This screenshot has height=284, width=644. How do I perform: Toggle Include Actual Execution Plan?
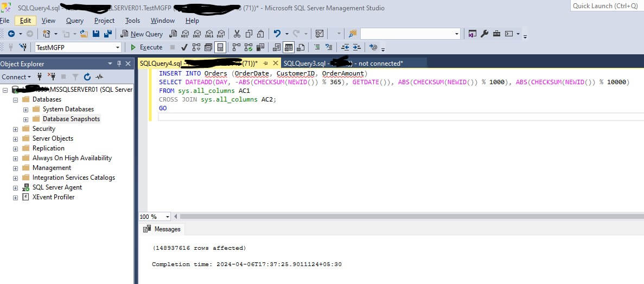pos(236,47)
